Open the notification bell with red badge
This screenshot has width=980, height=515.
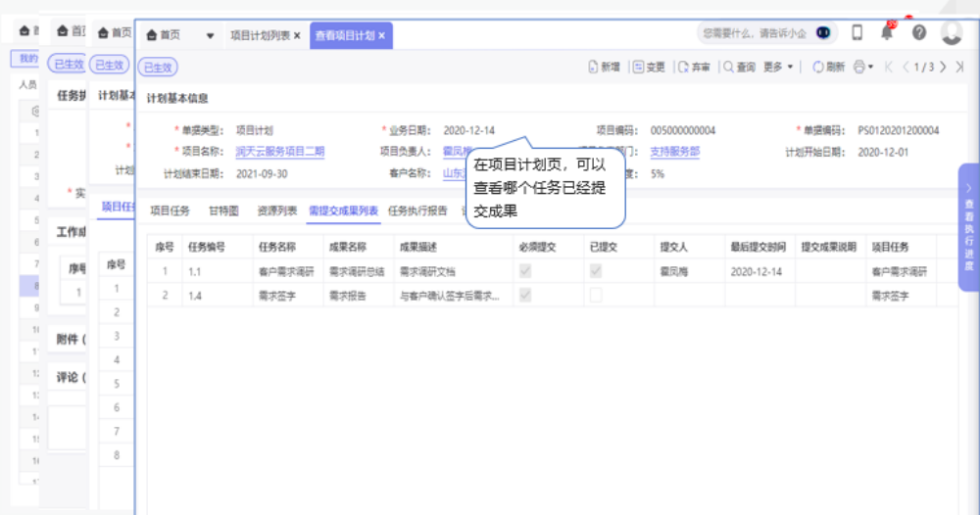887,32
